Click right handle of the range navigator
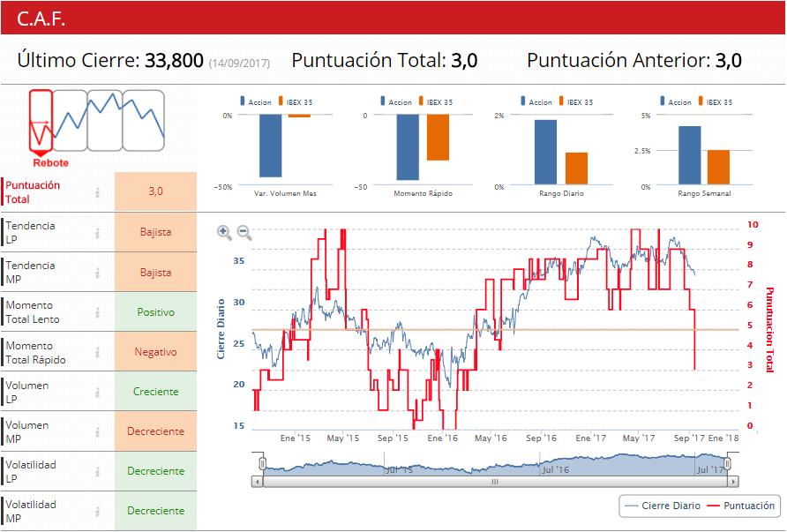 (727, 463)
